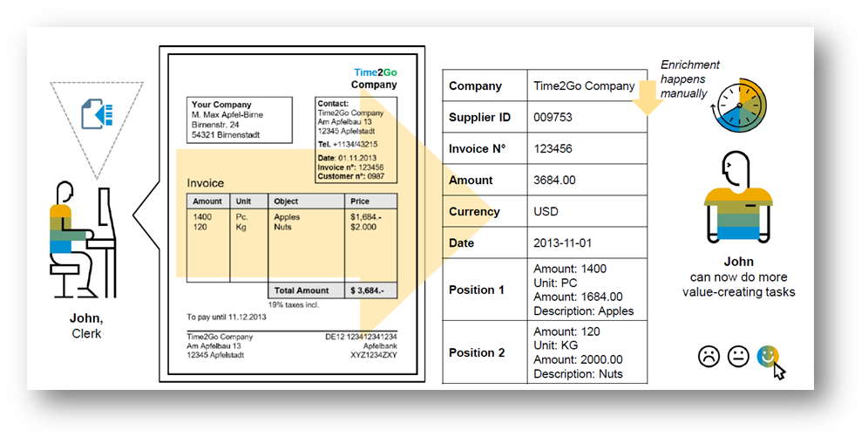The image size is (868, 444).
Task: Click the Total Amount cell on invoice
Action: [302, 290]
